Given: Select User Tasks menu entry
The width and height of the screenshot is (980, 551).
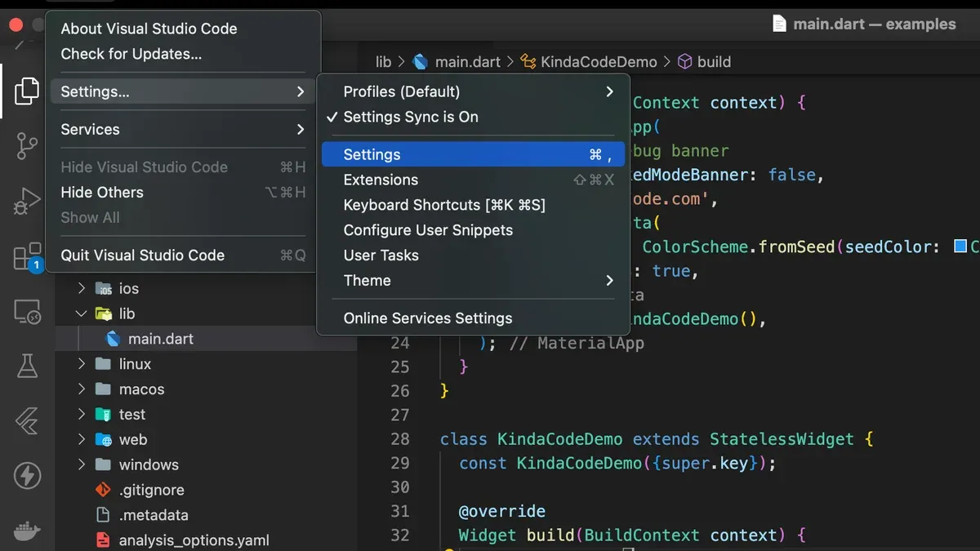Looking at the screenshot, I should tap(473, 256).
